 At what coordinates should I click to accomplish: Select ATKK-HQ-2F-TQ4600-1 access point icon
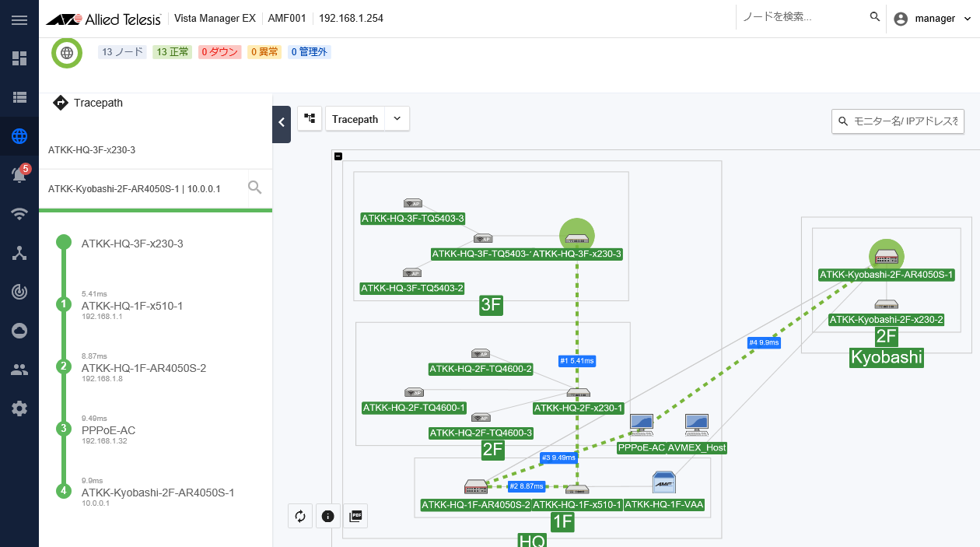click(414, 393)
